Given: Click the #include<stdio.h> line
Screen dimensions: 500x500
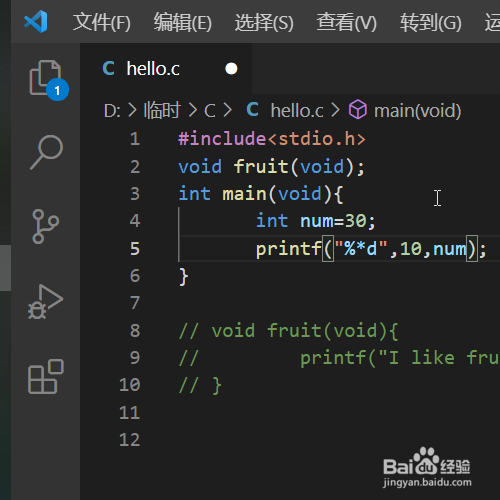Looking at the screenshot, I should [272, 139].
